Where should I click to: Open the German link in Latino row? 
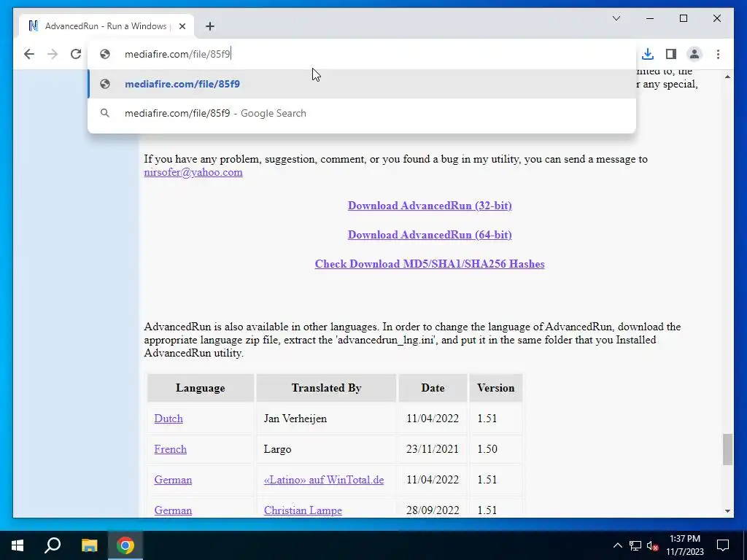click(x=173, y=480)
